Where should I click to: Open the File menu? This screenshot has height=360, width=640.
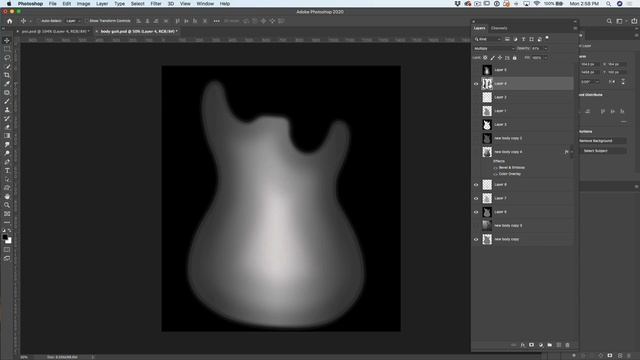(x=53, y=4)
